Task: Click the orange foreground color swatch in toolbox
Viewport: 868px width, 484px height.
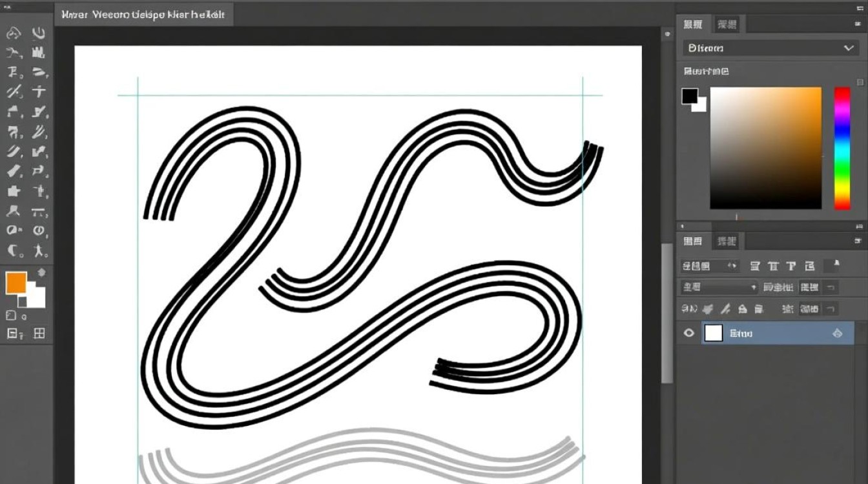Action: tap(16, 283)
